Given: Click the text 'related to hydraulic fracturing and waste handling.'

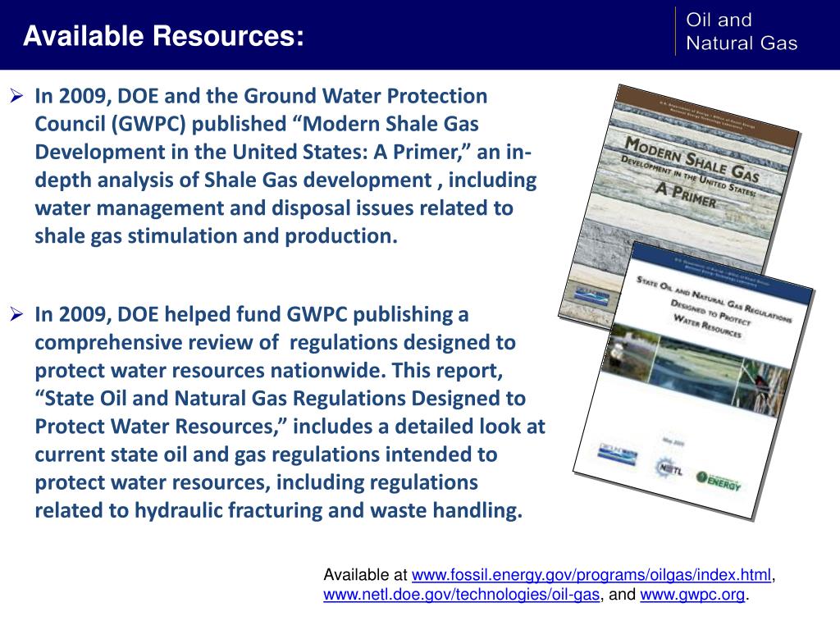Looking at the screenshot, I should [279, 510].
